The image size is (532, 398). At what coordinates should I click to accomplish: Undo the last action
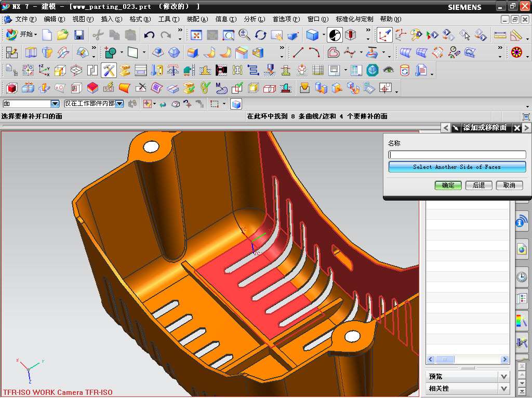pyautogui.click(x=149, y=35)
